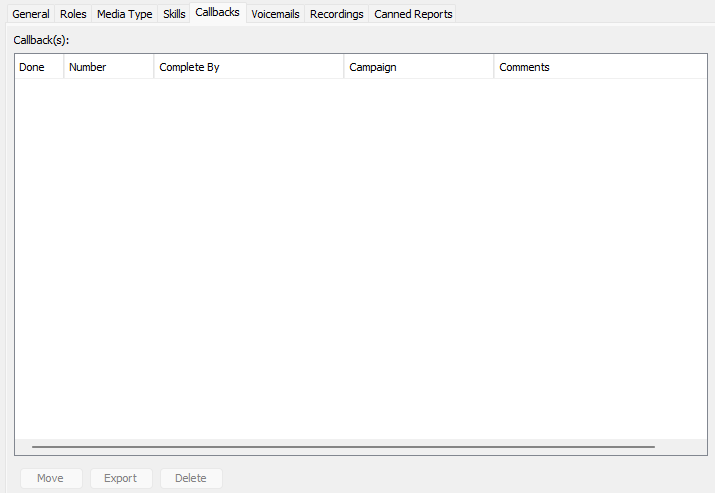Sort by the Campaign column header
This screenshot has height=493, width=715.
[x=419, y=67]
